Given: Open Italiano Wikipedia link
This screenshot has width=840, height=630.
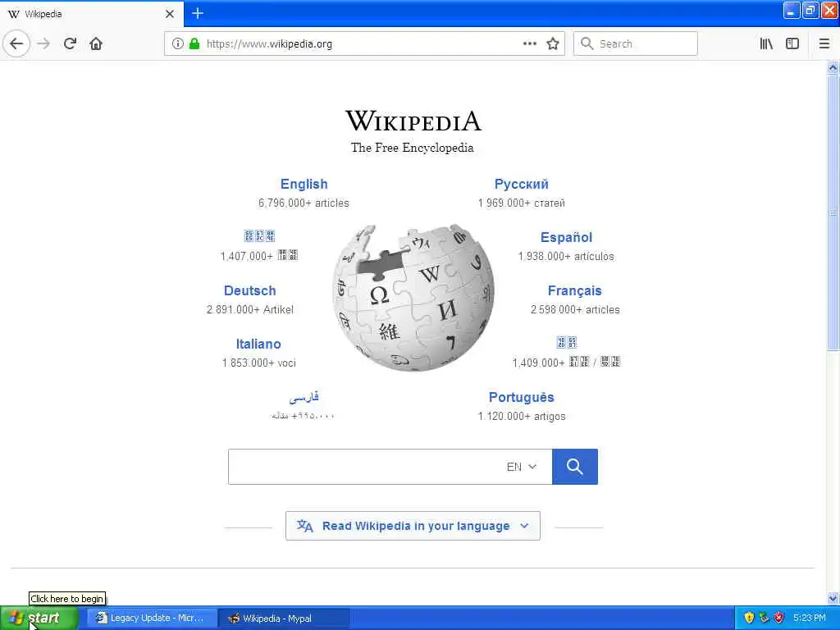Looking at the screenshot, I should click(258, 344).
